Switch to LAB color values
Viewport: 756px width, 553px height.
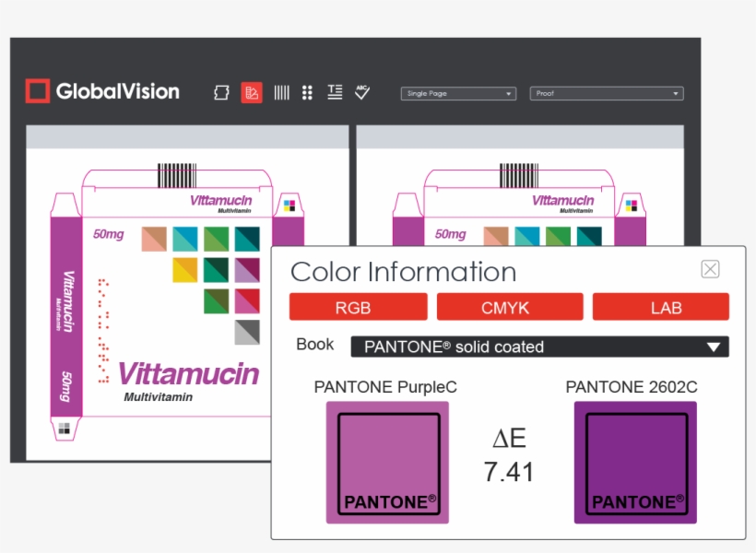(660, 307)
